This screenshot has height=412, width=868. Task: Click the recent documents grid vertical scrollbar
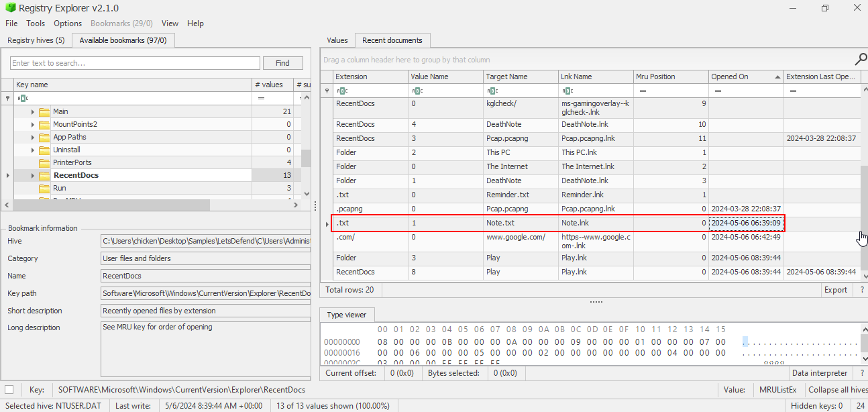864,201
